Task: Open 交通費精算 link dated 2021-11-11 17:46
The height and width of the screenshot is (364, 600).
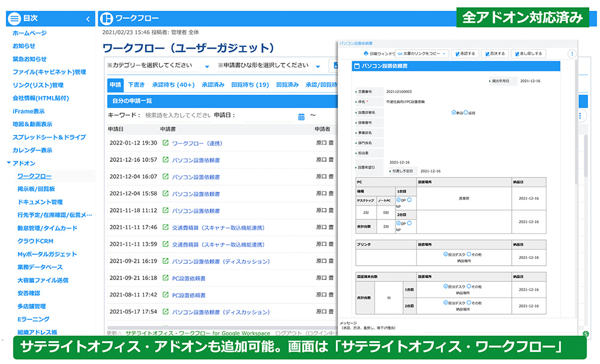Action: [218, 227]
